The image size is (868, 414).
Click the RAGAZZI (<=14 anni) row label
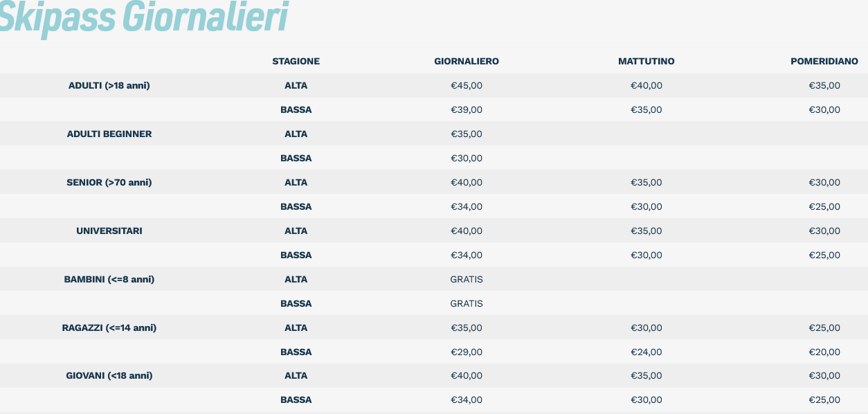tap(109, 328)
